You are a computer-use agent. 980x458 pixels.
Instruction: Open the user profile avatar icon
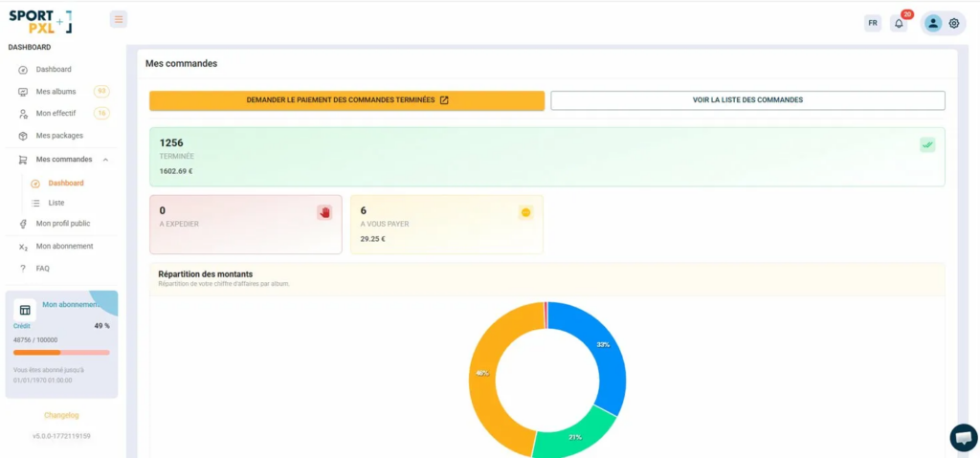(x=932, y=23)
